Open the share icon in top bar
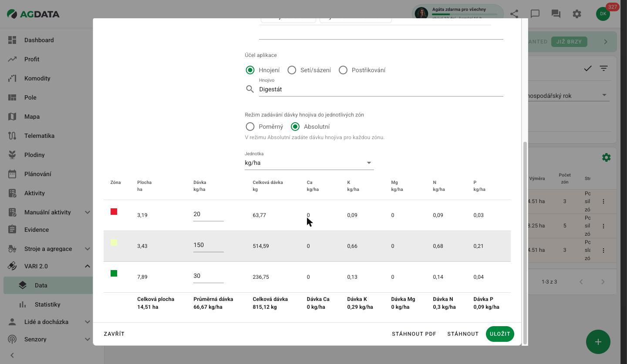Image resolution: width=627 pixels, height=364 pixels. (514, 14)
